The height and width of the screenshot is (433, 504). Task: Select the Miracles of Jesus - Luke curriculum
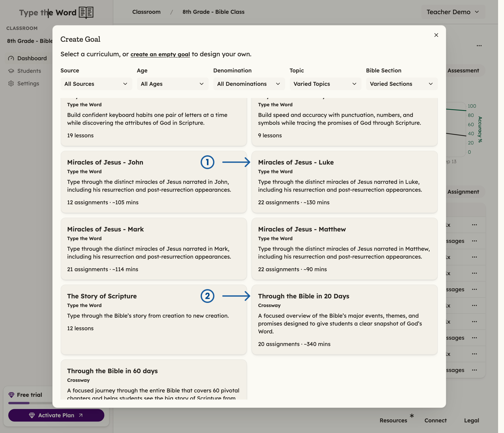tap(344, 182)
